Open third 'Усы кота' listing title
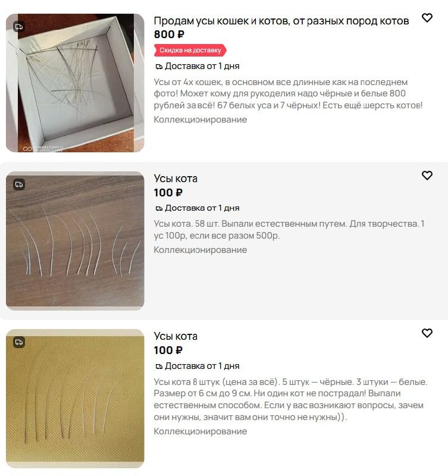 (176, 336)
